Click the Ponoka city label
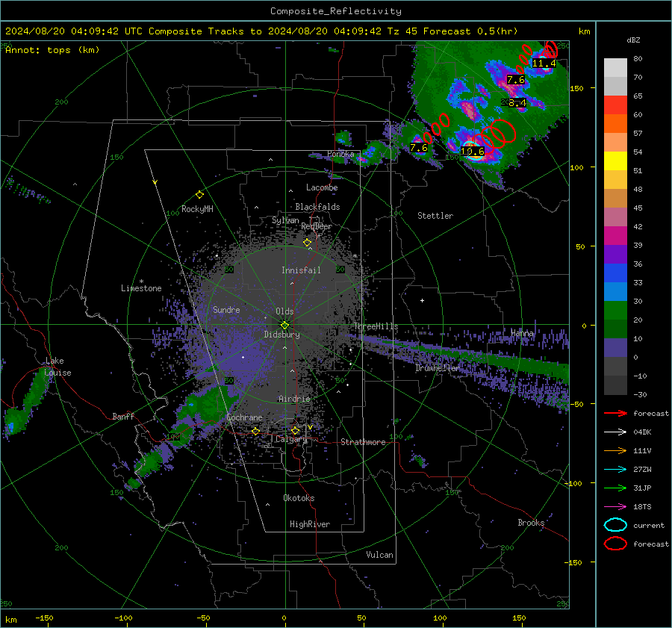 click(x=340, y=154)
